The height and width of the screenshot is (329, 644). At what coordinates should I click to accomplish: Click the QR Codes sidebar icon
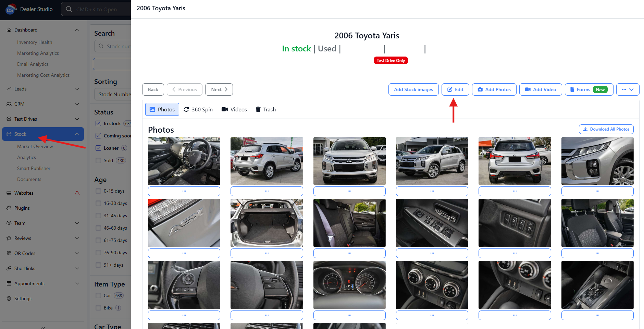point(9,253)
